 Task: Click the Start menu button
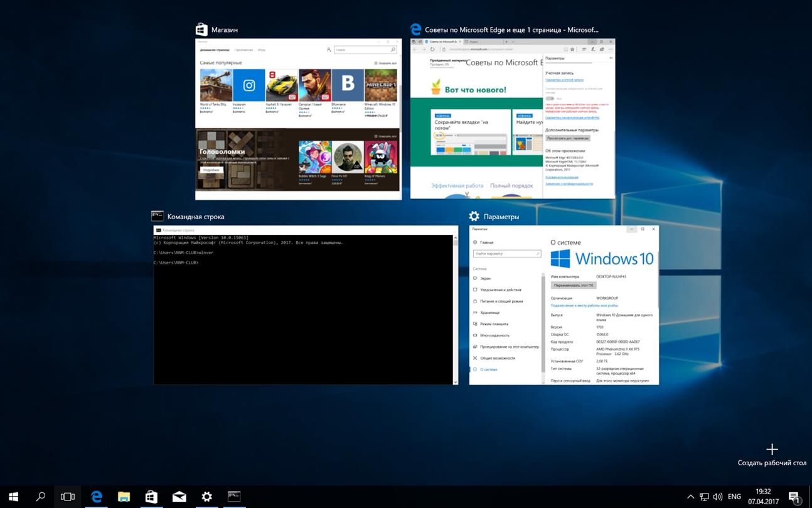(12, 496)
